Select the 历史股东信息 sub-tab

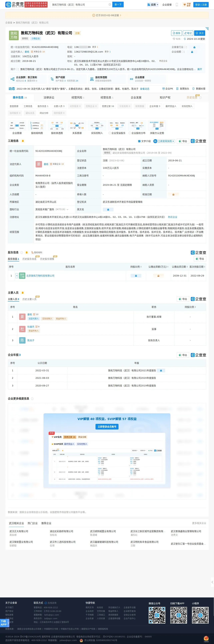(x=29, y=259)
